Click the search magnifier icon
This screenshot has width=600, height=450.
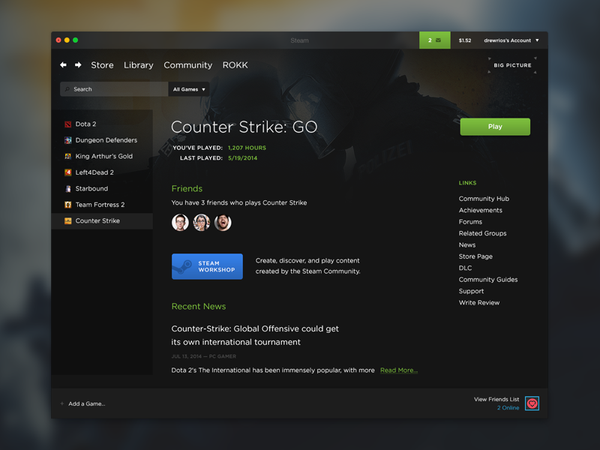click(x=67, y=89)
